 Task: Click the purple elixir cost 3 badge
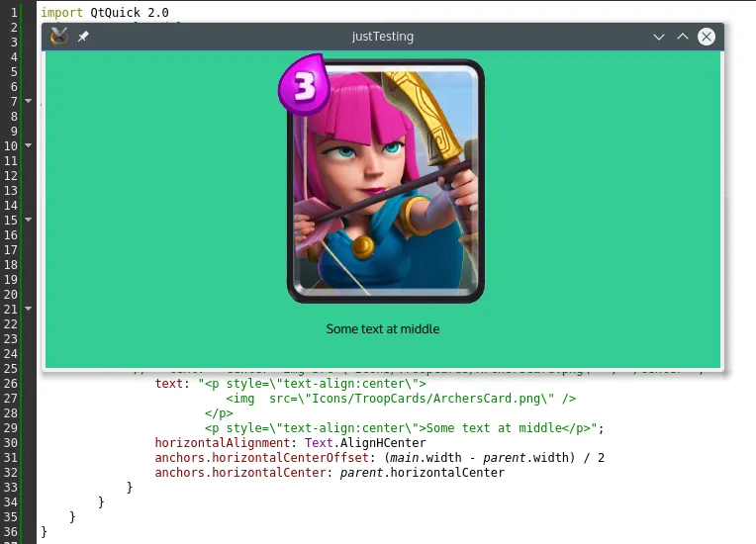[x=304, y=85]
